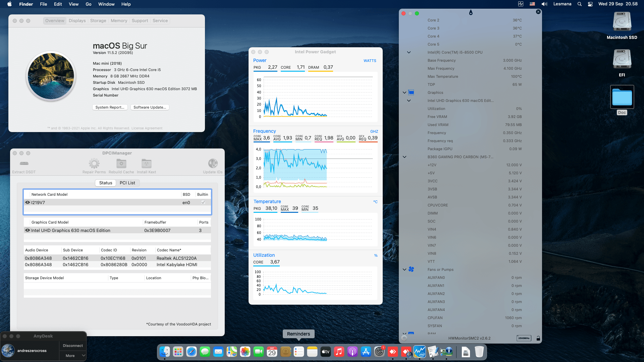The width and height of the screenshot is (644, 362).
Task: Click Update IDs globe icon
Action: [x=213, y=164]
